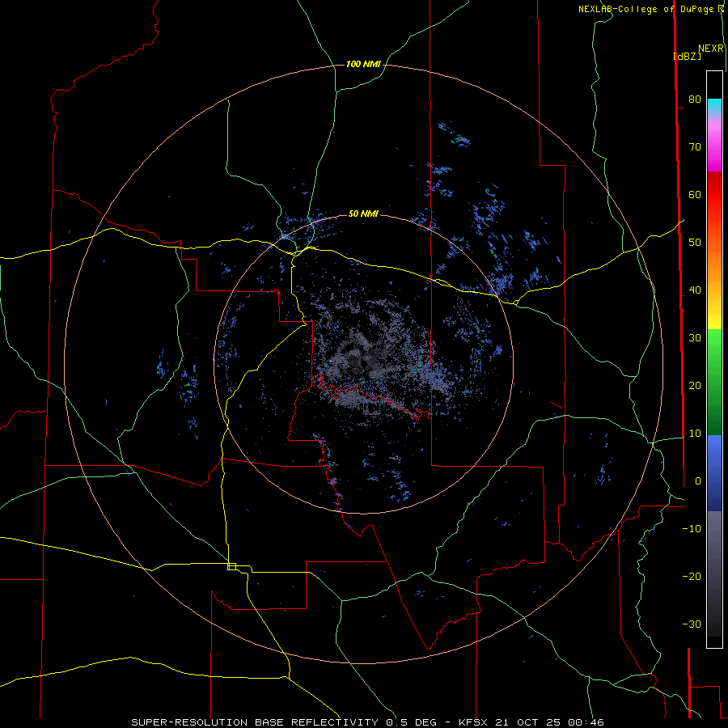Click the 40 dBZ scale value

(695, 290)
